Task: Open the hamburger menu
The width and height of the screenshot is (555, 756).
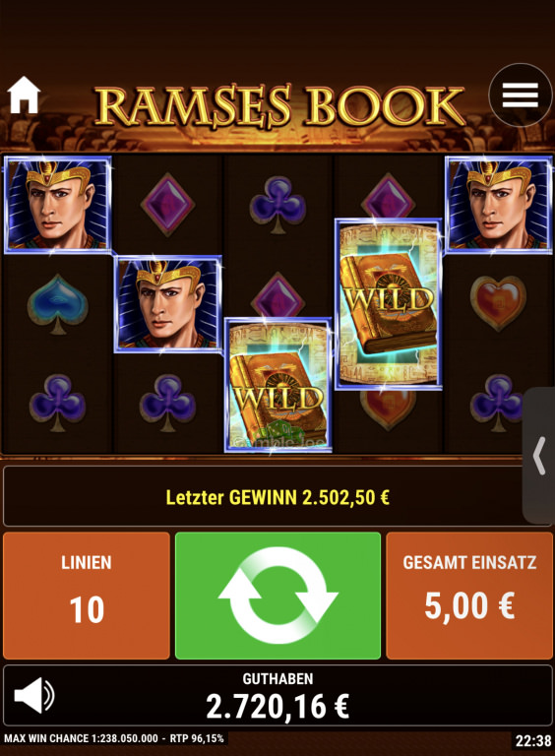Action: tap(521, 94)
